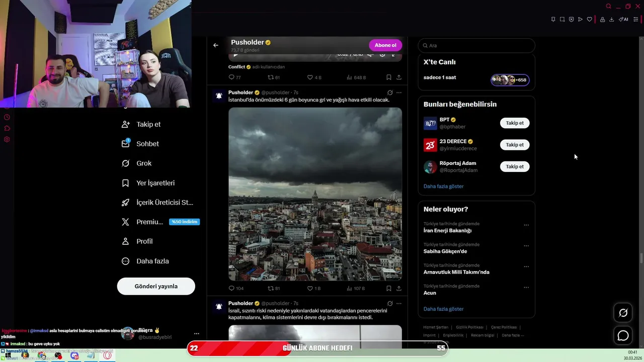The width and height of the screenshot is (644, 362).
Task: Share the İstanbul weather post
Action: (399, 289)
